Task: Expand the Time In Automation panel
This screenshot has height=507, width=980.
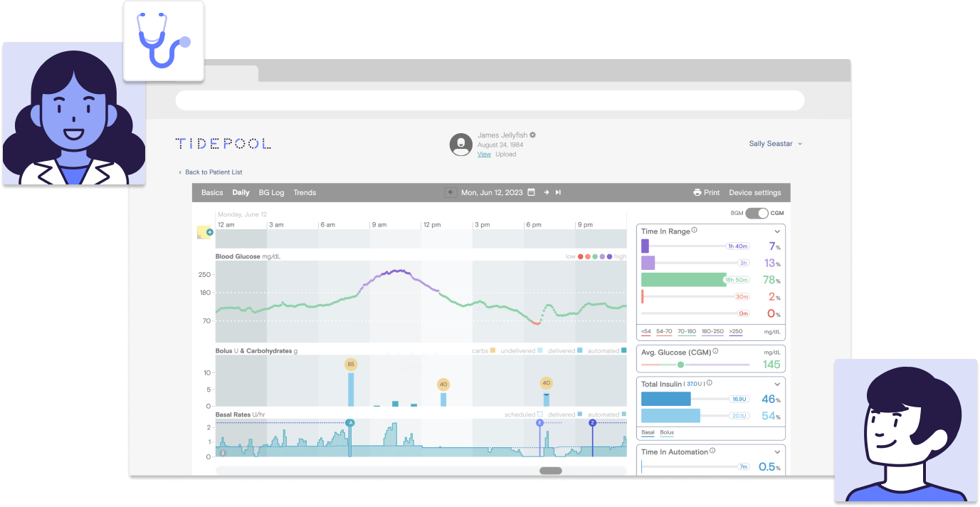Action: (x=776, y=451)
